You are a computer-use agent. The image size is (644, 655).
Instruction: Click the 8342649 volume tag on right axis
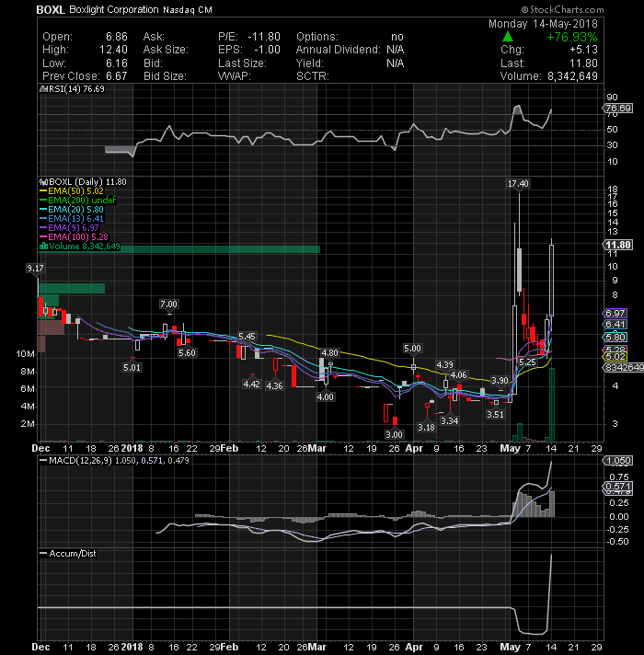[624, 368]
